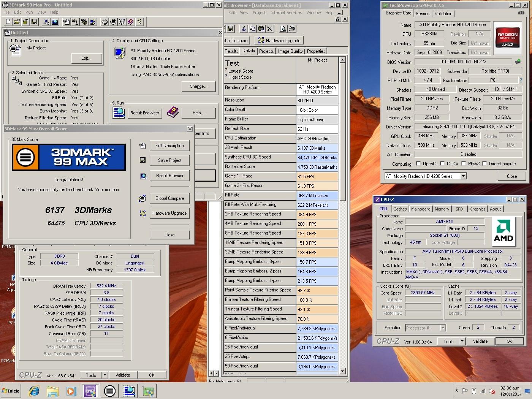Viewport: 532px width, 399px height.
Task: Open Internet Services menu in Result Browser
Action: point(286,13)
